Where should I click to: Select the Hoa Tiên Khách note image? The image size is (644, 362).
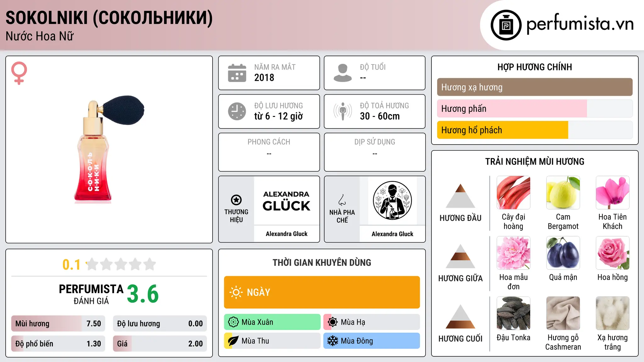click(x=613, y=193)
